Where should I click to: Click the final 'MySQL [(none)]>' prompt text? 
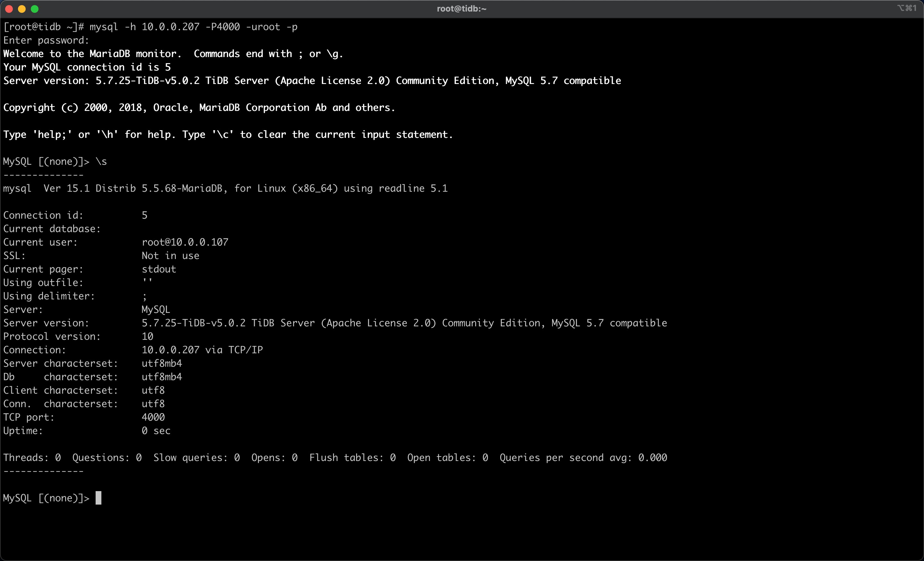[46, 498]
